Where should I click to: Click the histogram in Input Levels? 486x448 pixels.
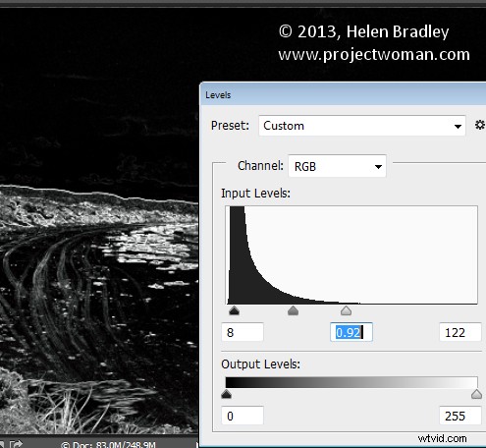(x=351, y=255)
